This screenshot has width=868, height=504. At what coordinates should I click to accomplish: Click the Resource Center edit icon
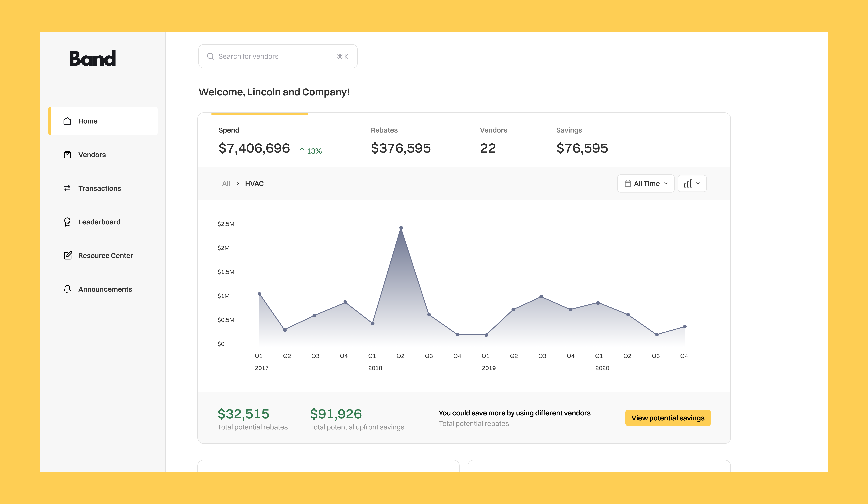click(x=68, y=255)
